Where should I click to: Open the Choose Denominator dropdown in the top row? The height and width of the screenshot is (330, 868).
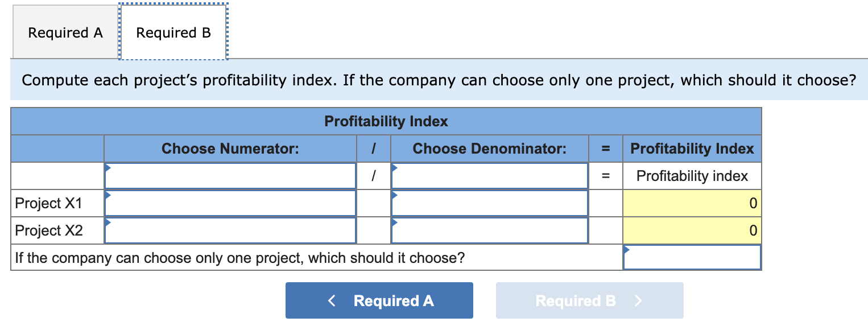click(x=489, y=175)
